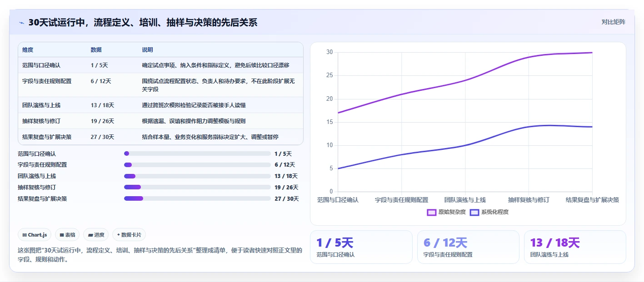Click the progress bar for 团队演练与上线
The height and width of the screenshot is (282, 644).
(x=197, y=176)
